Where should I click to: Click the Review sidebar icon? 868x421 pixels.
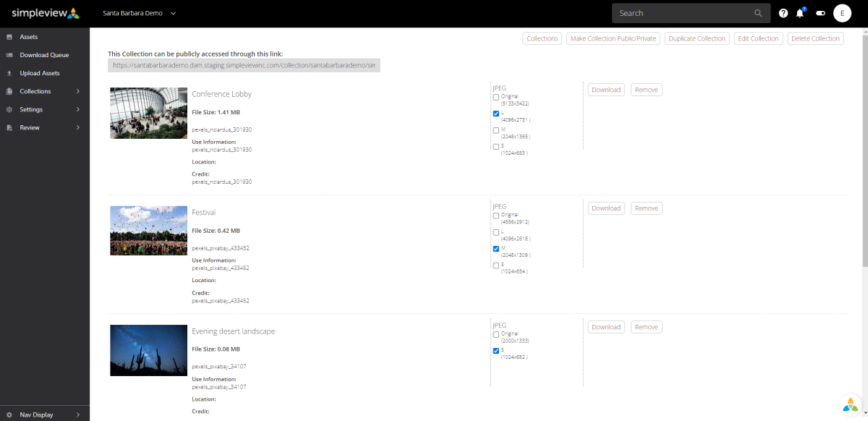9,127
